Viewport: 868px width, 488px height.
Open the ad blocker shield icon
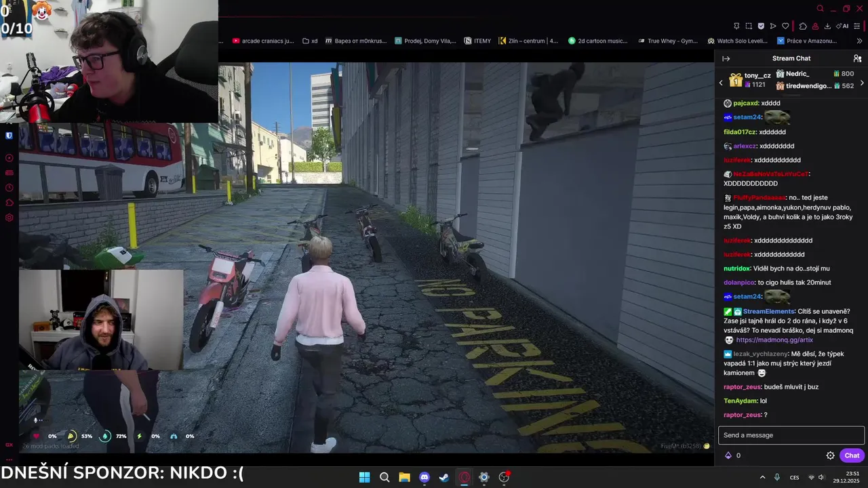pos(761,26)
